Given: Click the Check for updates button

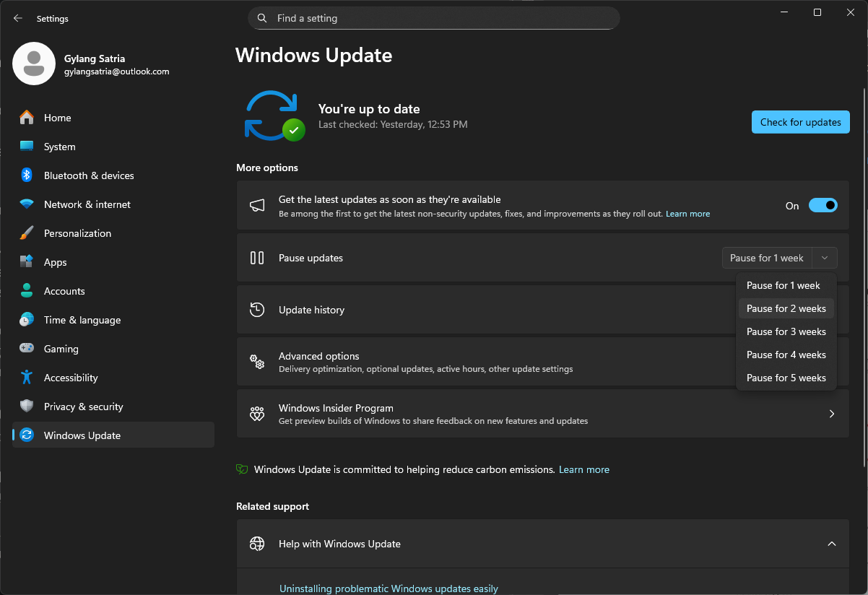Looking at the screenshot, I should click(800, 122).
